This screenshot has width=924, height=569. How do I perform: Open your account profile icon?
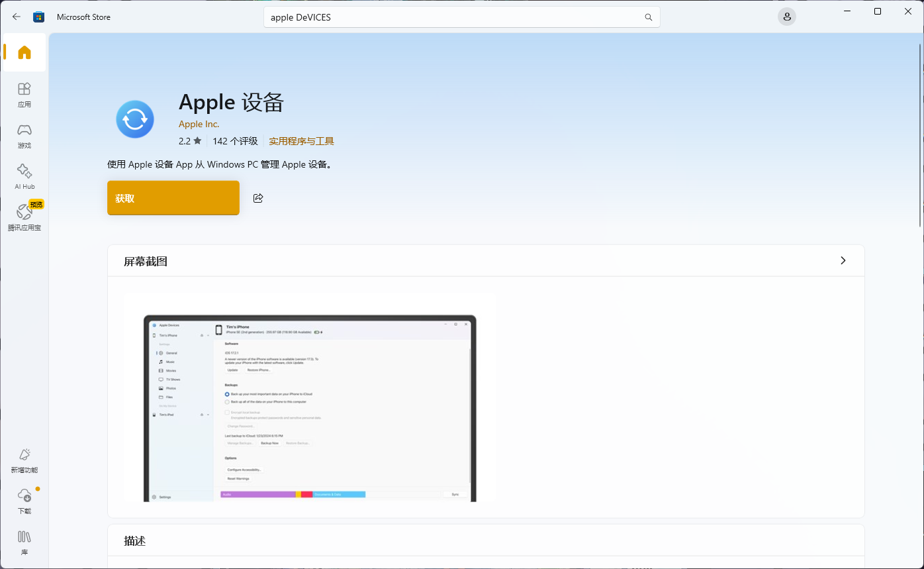click(x=786, y=17)
